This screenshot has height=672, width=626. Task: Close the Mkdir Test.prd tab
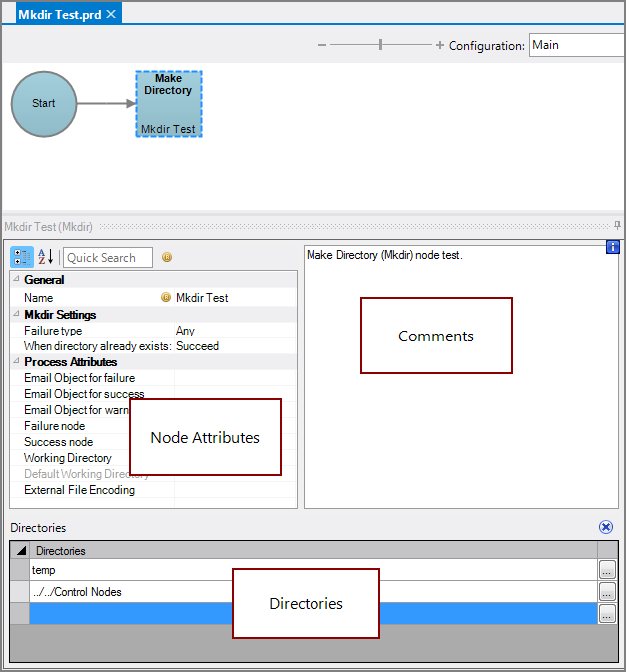111,14
